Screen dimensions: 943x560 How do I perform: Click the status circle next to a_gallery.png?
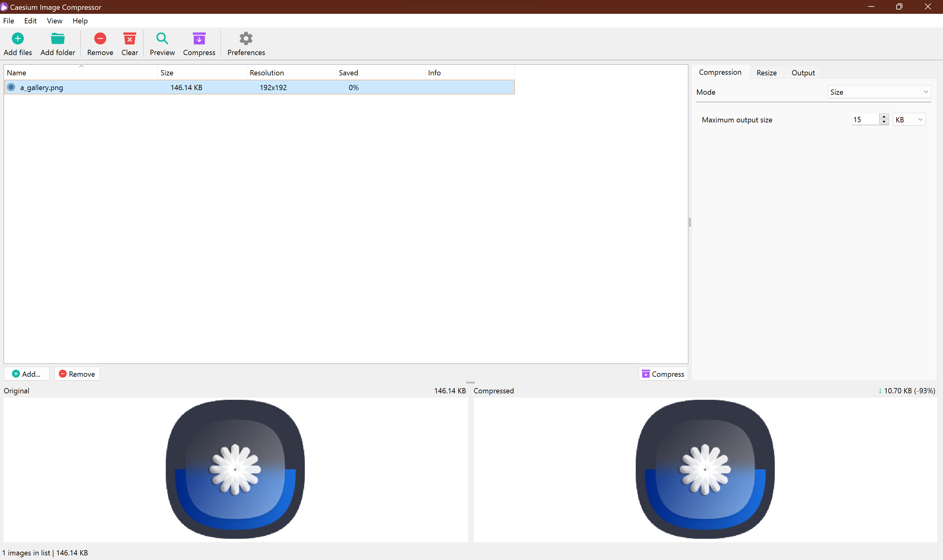click(11, 88)
